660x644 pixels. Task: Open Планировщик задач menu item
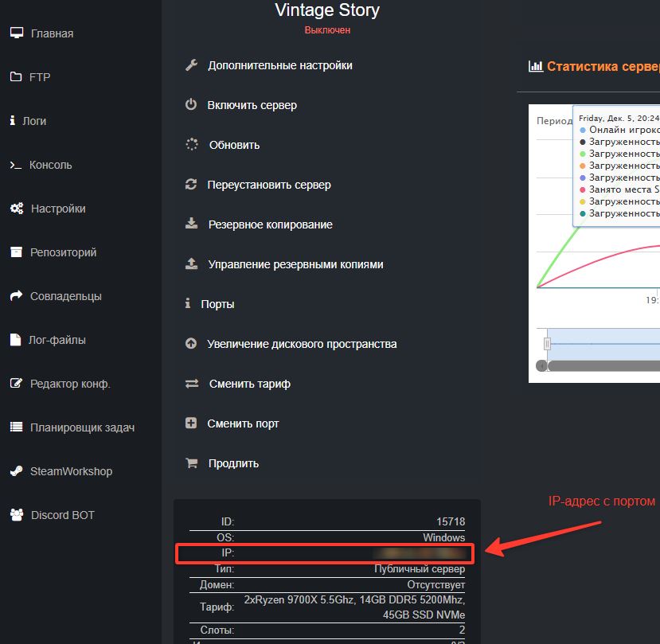click(x=82, y=427)
